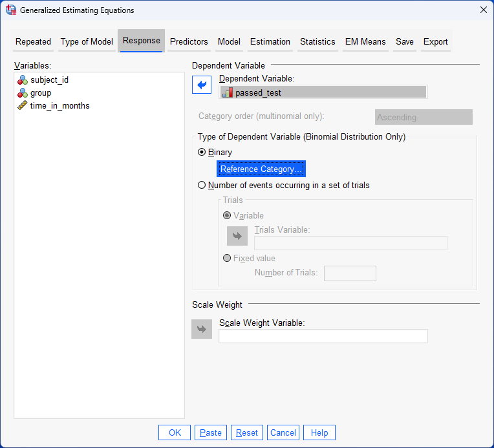This screenshot has height=448, width=494.
Task: Switch to the Repeated tab
Action: tap(33, 41)
